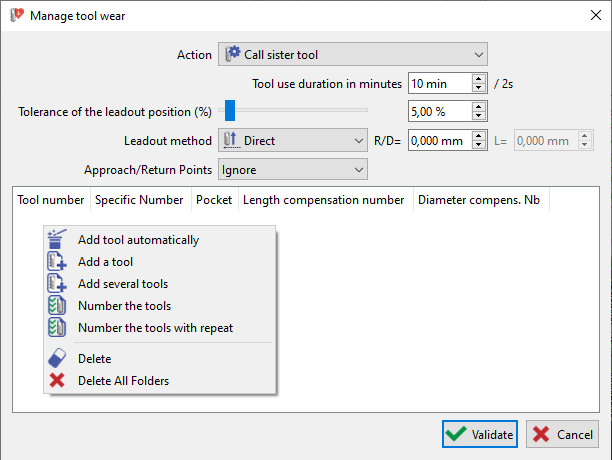Click the Add tool automatically icon

(57, 240)
